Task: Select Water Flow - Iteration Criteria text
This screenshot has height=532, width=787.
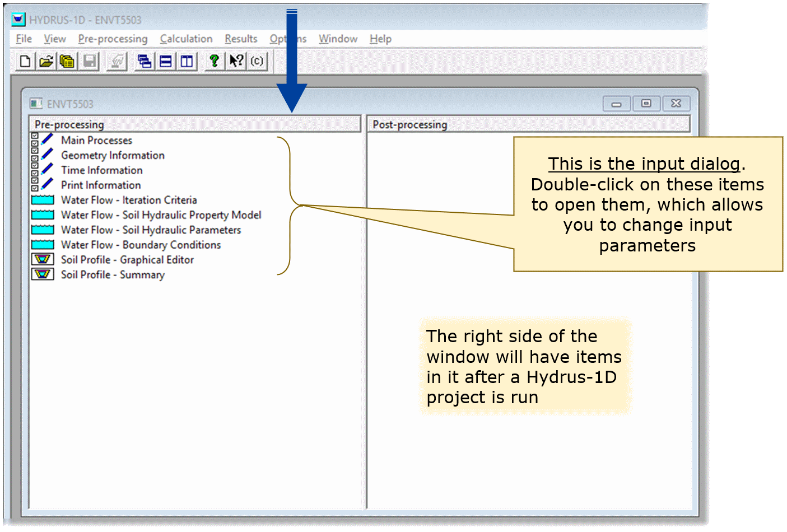Action: tap(129, 200)
